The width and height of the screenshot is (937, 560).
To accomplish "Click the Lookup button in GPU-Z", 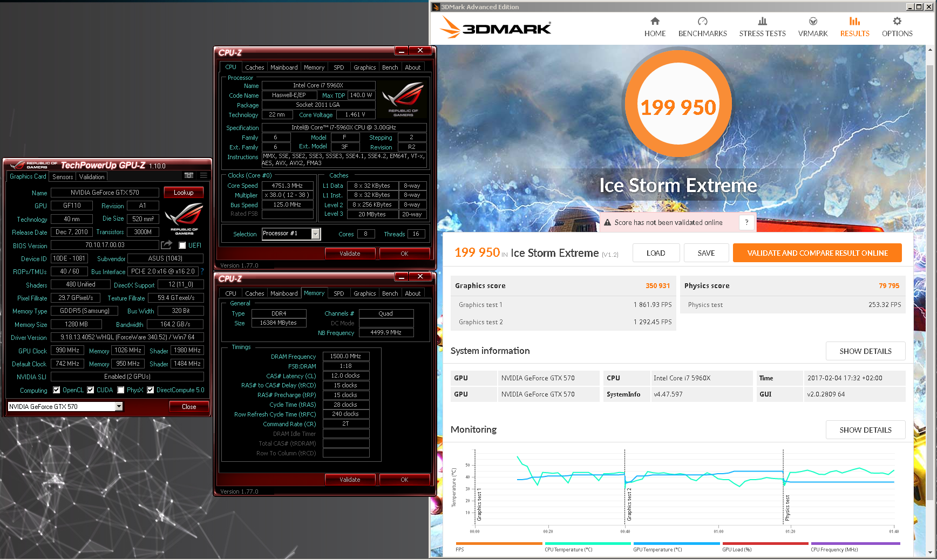I will 184,193.
